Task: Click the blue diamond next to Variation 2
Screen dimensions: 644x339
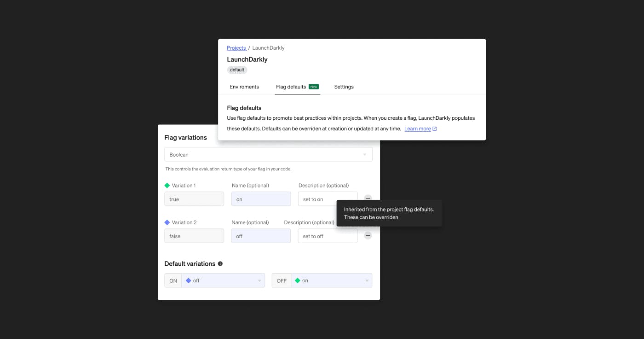Action: point(167,222)
